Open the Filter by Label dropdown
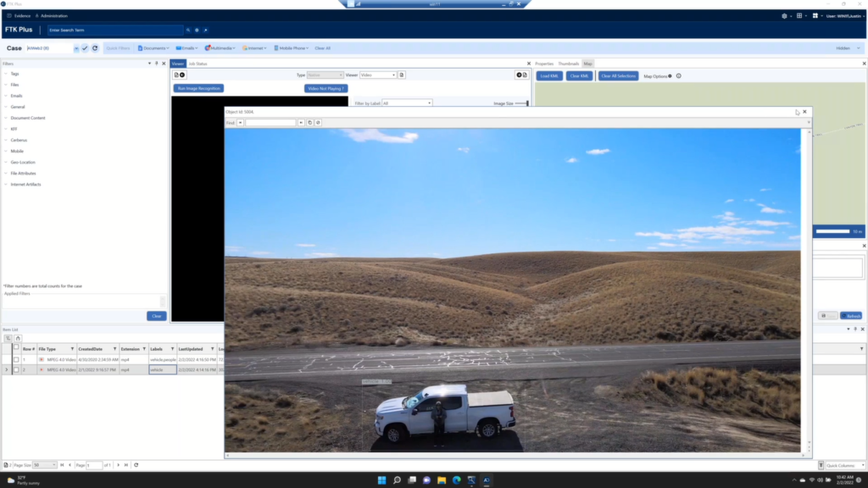This screenshot has height=488, width=868. tap(407, 103)
